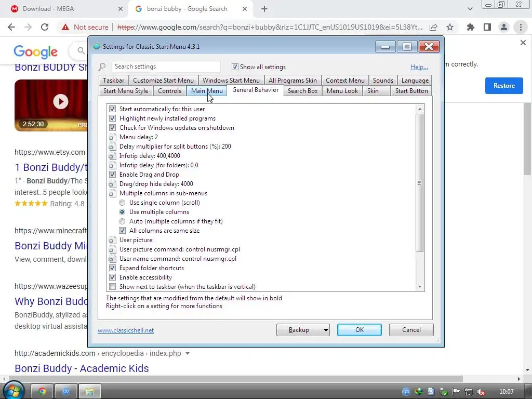Click gear icon beside User name command
Viewport: 532px width, 399px height.
pyautogui.click(x=112, y=259)
